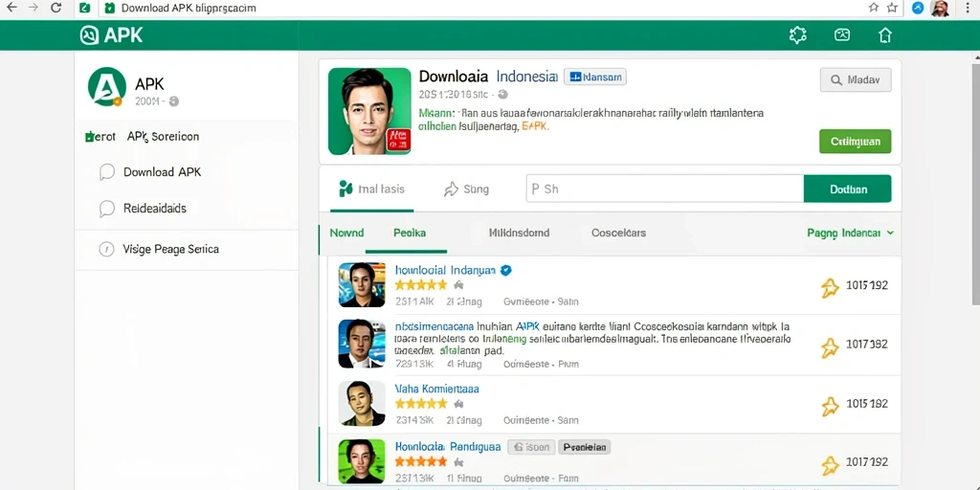
Task: Switch to the Peoika tab
Action: (410, 234)
